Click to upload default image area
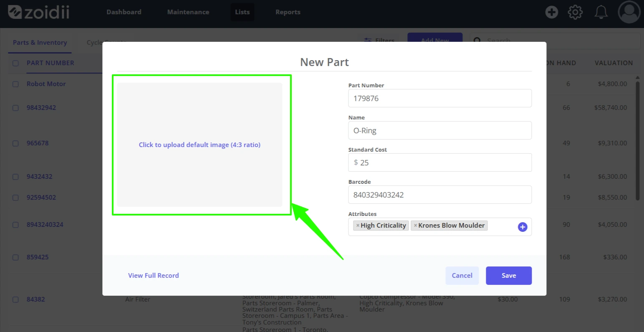644x332 pixels. tap(200, 144)
